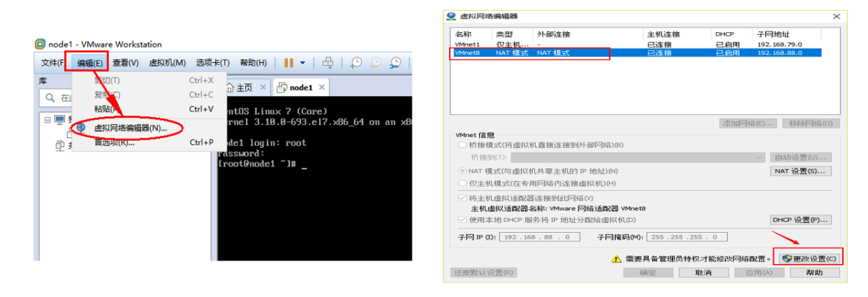Select 粘贴 in the edit menu

coord(107,109)
